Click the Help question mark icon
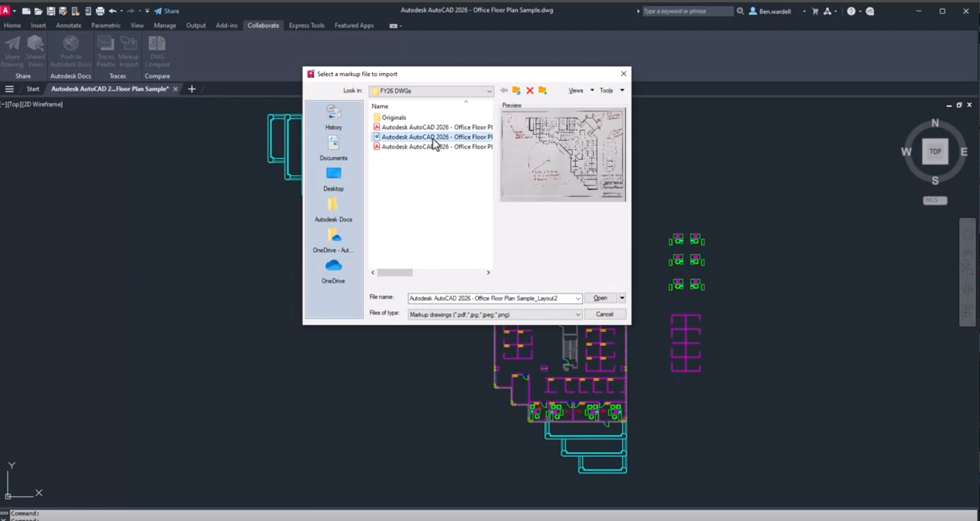The image size is (980, 521). (x=851, y=11)
